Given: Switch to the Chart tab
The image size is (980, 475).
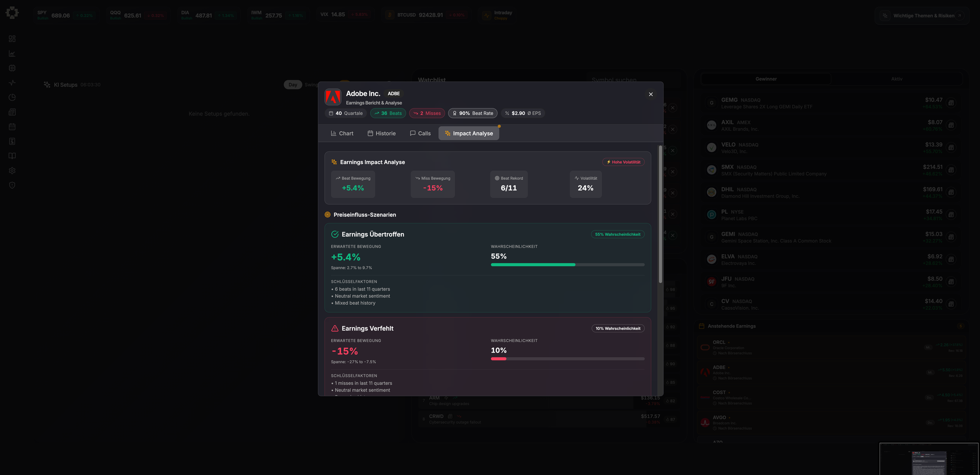Looking at the screenshot, I should click(342, 133).
